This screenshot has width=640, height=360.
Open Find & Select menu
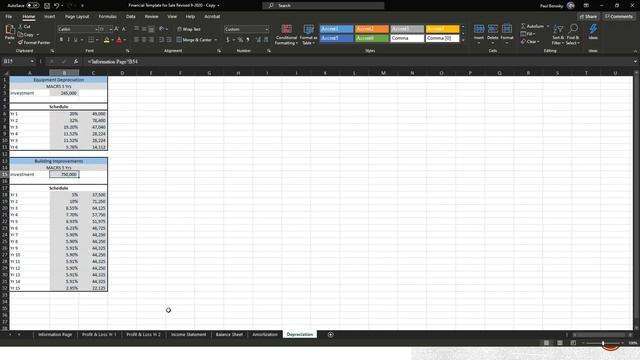click(573, 35)
